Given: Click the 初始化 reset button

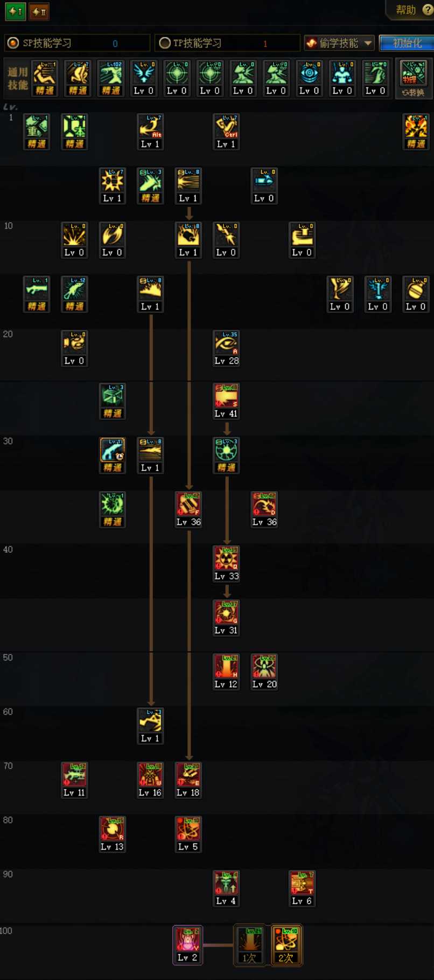Looking at the screenshot, I should click(407, 43).
